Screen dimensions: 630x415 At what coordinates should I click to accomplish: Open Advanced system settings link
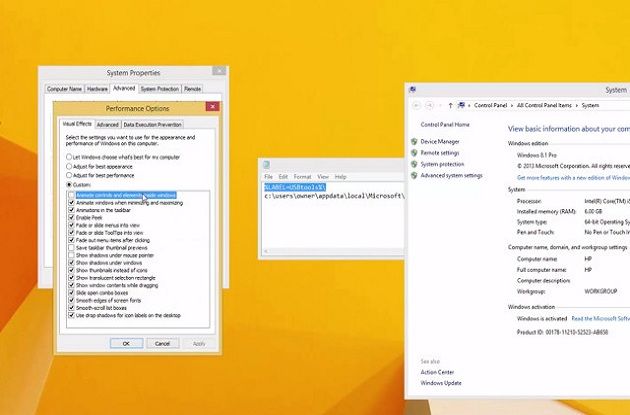pos(451,176)
